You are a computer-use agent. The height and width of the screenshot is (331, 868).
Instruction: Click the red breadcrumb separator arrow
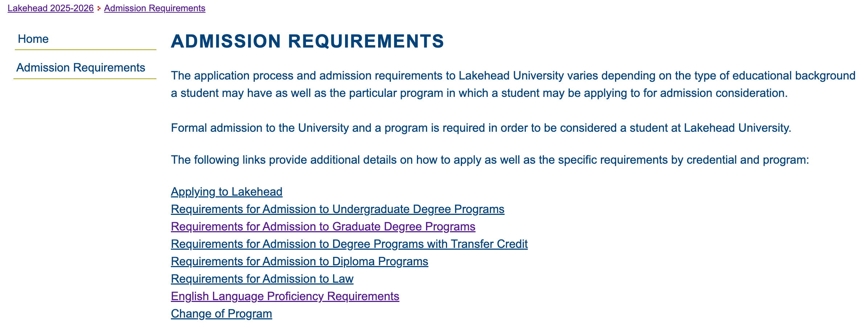(x=99, y=8)
